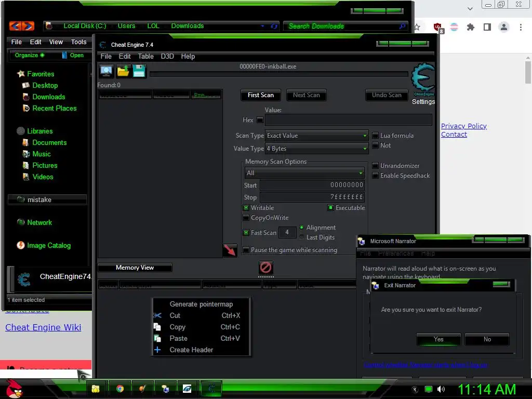Image resolution: width=532 pixels, height=399 pixels.
Task: Click the pink striped extension icon in Chrome
Action: point(454,27)
